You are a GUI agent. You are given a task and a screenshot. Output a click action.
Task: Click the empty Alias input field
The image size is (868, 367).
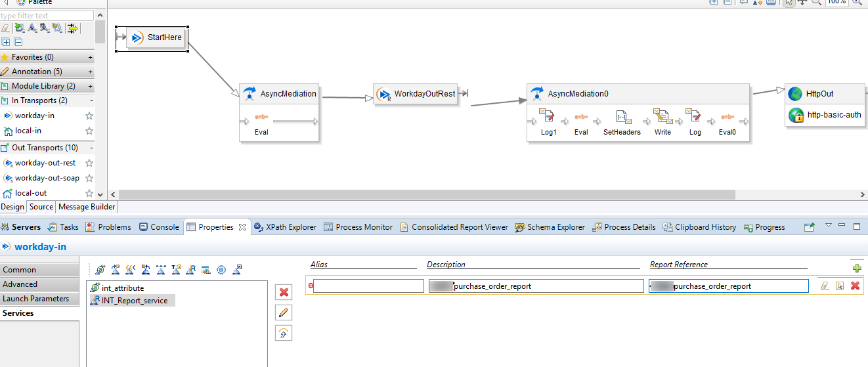point(368,286)
